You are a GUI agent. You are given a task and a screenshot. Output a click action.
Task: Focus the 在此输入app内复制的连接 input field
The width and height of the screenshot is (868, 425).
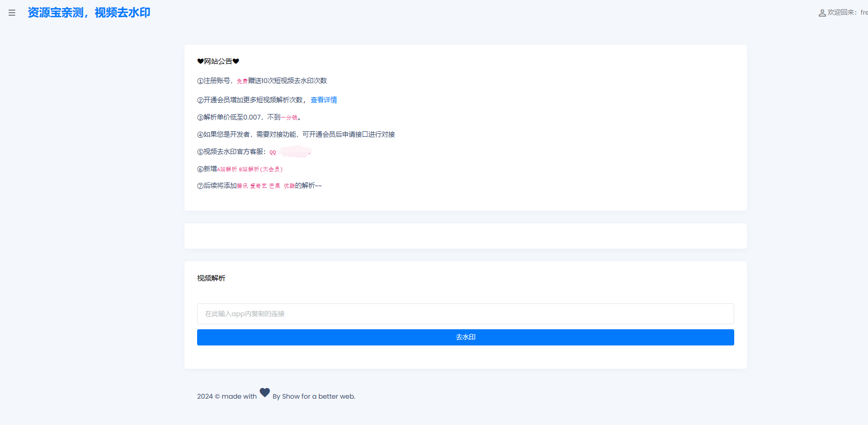[465, 314]
